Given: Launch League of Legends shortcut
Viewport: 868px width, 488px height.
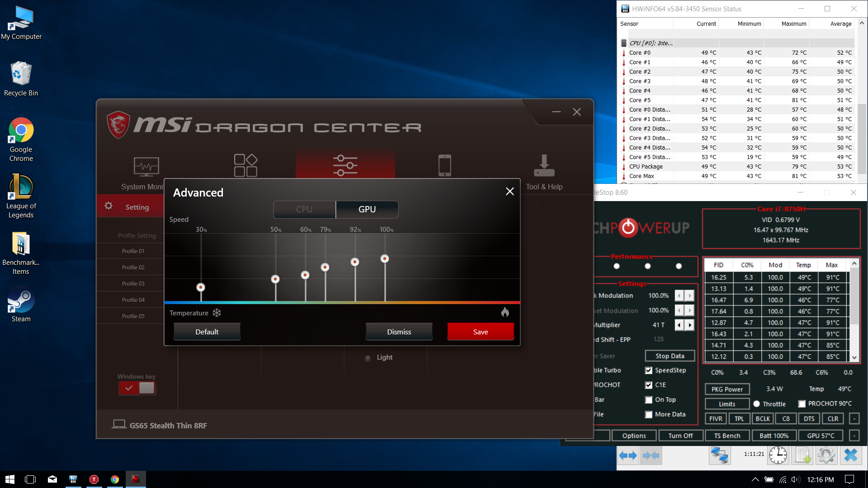Looking at the screenshot, I should pyautogui.click(x=21, y=196).
